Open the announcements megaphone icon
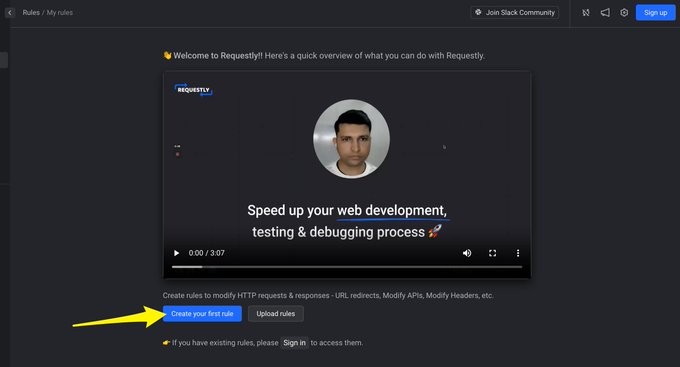 pyautogui.click(x=605, y=13)
